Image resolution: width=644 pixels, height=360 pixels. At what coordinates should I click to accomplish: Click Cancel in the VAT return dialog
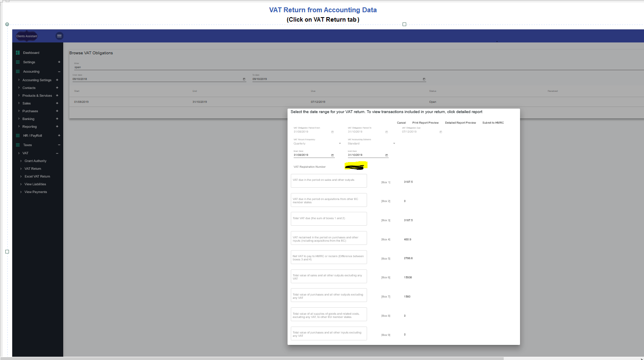(x=401, y=123)
